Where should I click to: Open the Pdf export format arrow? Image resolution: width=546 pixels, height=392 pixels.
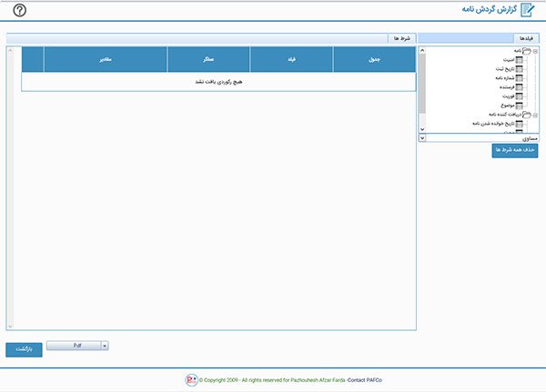pyautogui.click(x=105, y=346)
